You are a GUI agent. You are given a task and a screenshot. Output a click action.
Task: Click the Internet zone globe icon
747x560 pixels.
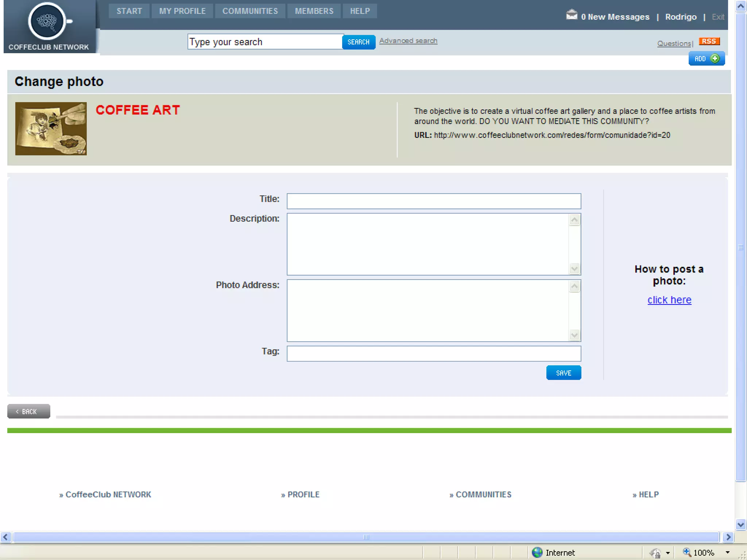(537, 552)
